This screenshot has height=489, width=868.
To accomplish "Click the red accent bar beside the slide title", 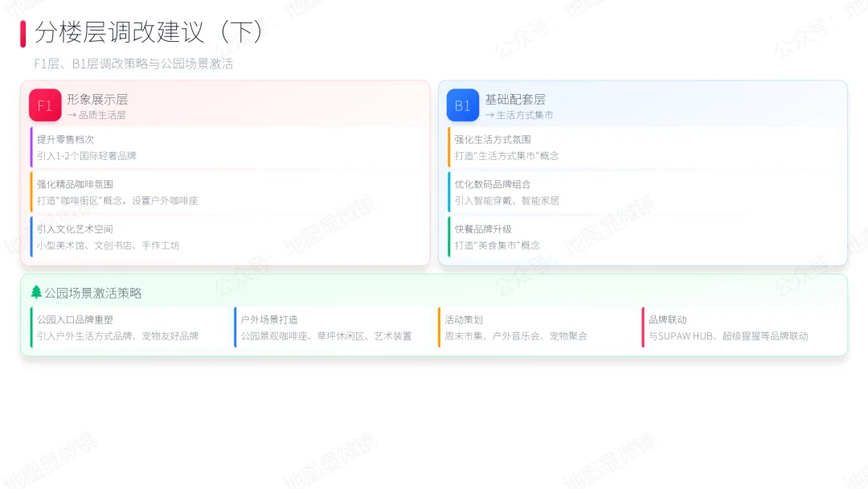I will pyautogui.click(x=23, y=33).
